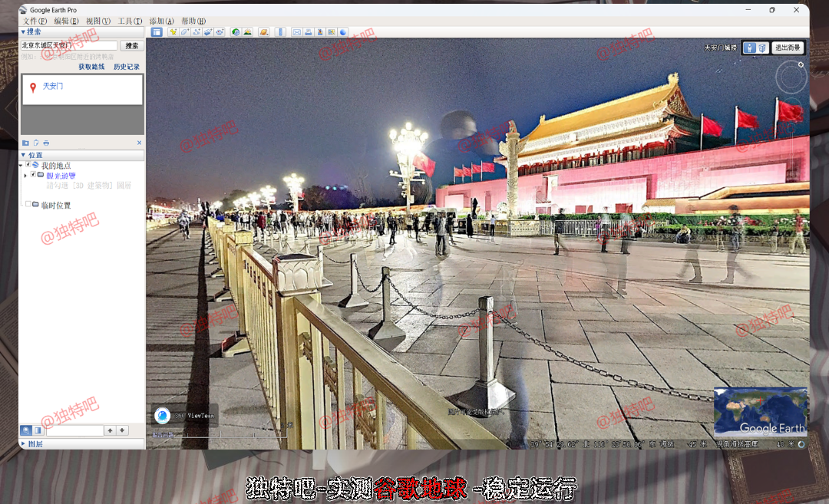
Task: Record a tour with the camera icon
Action: tap(220, 32)
